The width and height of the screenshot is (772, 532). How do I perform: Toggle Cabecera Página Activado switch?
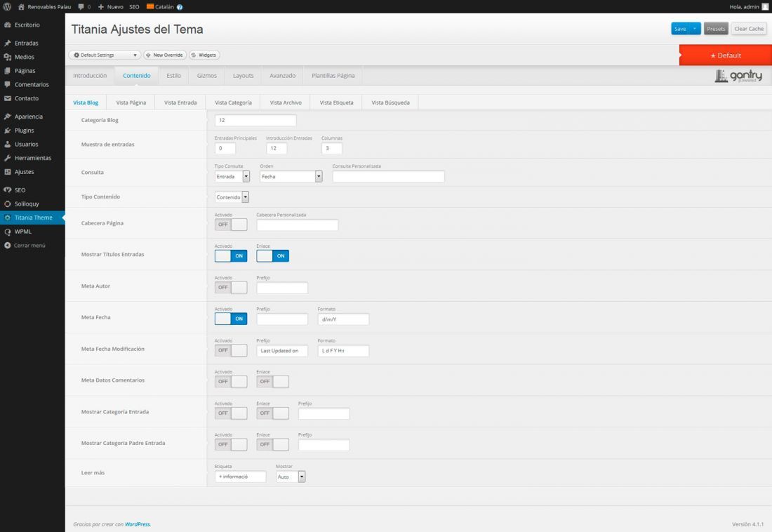tap(231, 225)
